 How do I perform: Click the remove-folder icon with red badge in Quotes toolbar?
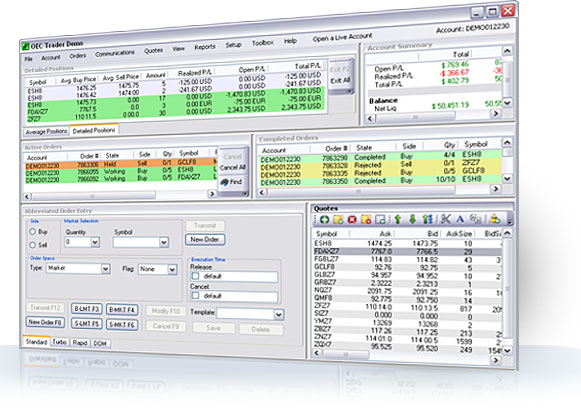pyautogui.click(x=366, y=219)
